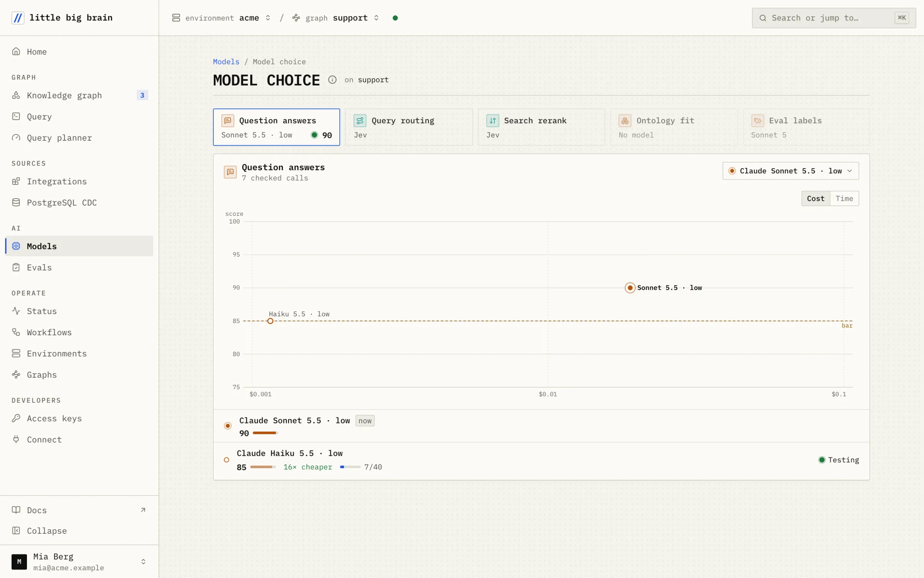Screen dimensions: 924x578
Task: Collapse the sidebar with Collapse icon
Action: pyautogui.click(x=16, y=531)
